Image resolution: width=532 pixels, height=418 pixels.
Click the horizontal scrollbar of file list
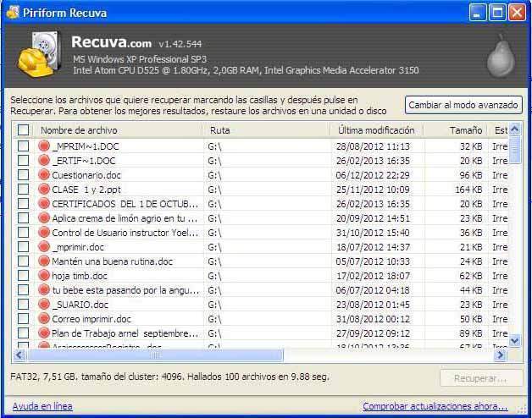pyautogui.click(x=254, y=355)
